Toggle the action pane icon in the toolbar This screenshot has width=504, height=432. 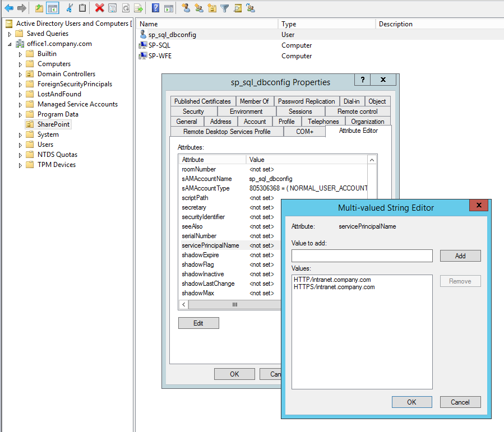[168, 8]
